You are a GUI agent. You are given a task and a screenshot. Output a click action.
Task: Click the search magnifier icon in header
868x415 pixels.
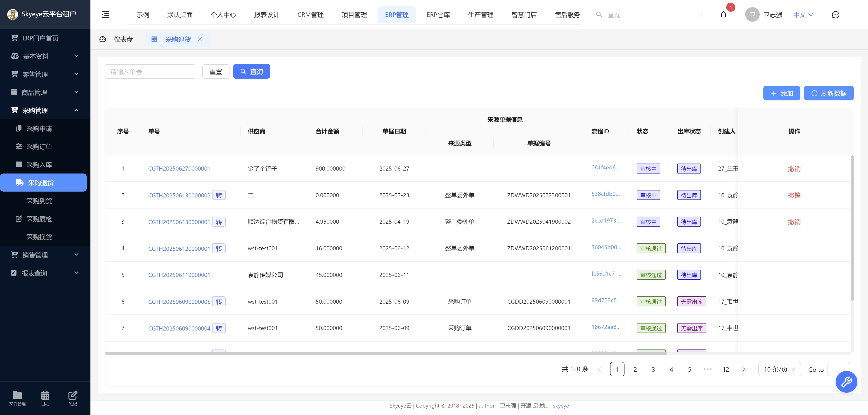[x=599, y=14]
